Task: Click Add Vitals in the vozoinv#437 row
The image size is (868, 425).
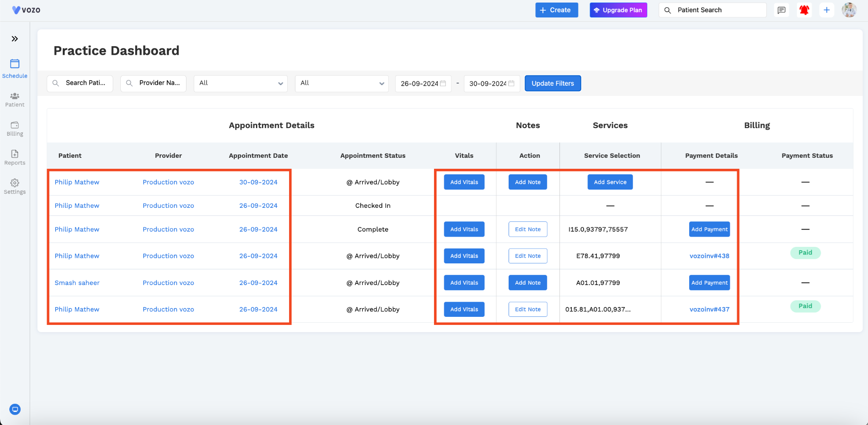Action: pos(464,309)
